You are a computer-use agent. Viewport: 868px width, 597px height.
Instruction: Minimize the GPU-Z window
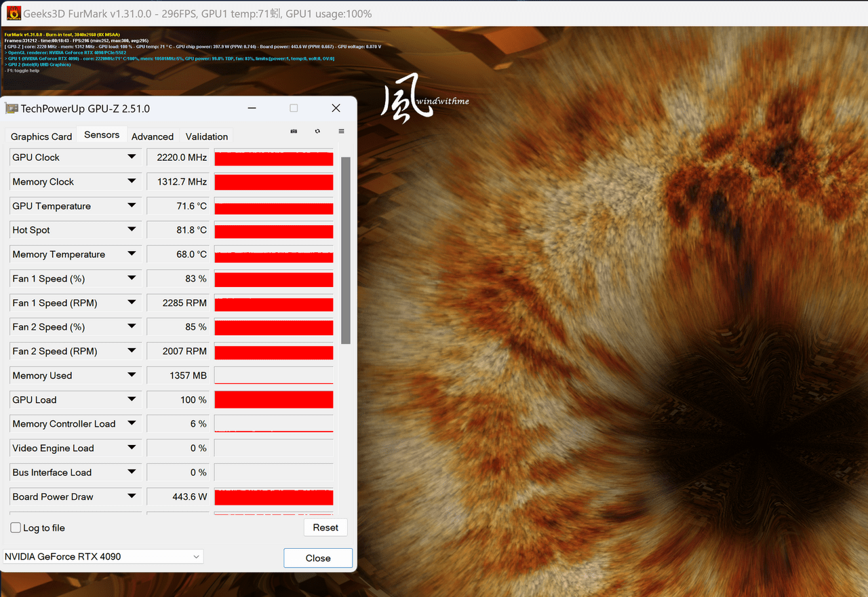(252, 108)
